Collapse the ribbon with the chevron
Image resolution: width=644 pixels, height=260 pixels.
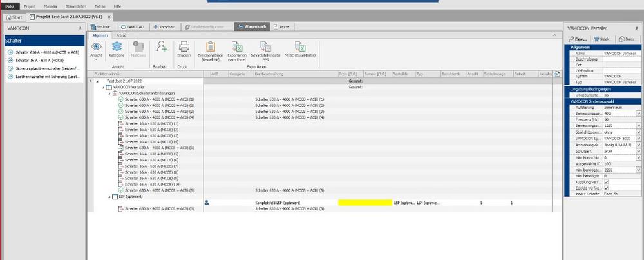(x=555, y=35)
